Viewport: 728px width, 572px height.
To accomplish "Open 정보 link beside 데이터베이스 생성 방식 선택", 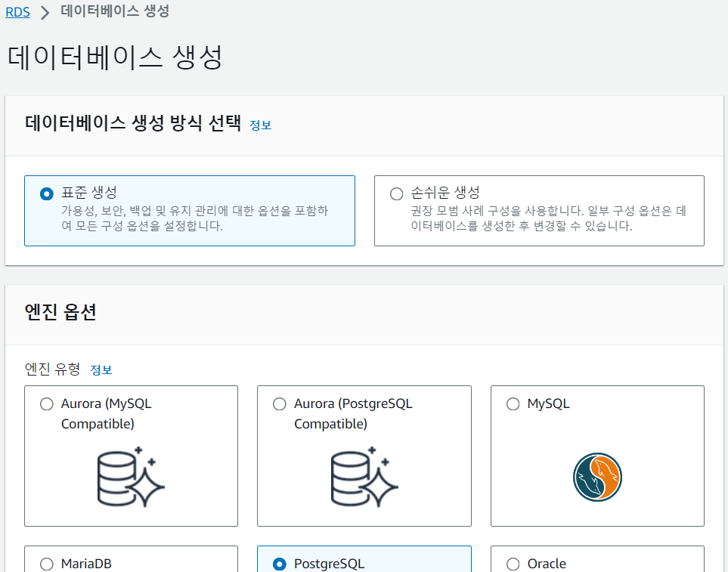I will click(261, 125).
